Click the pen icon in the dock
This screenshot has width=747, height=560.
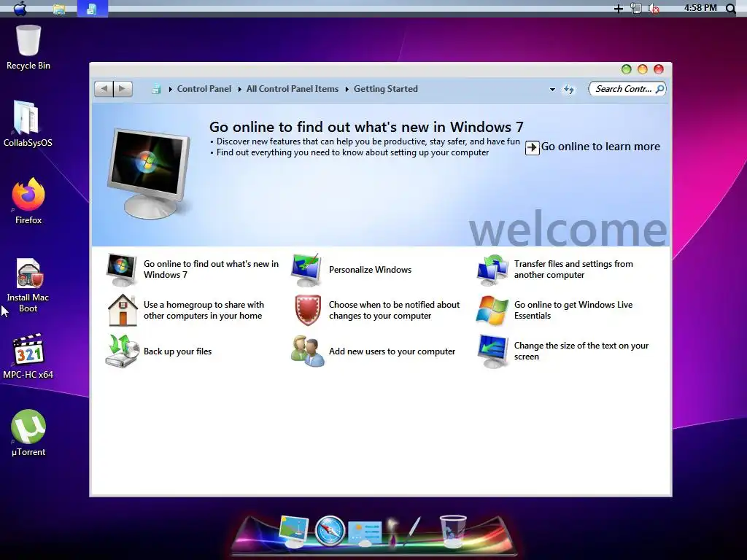click(x=413, y=531)
